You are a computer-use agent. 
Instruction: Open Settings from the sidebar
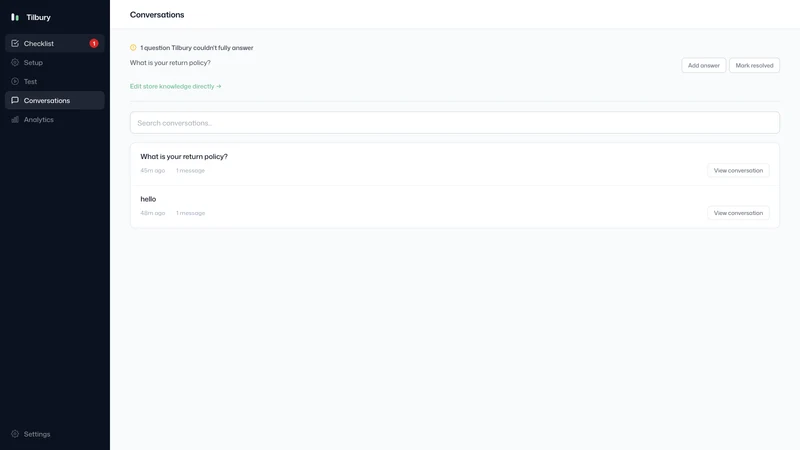click(x=55, y=434)
